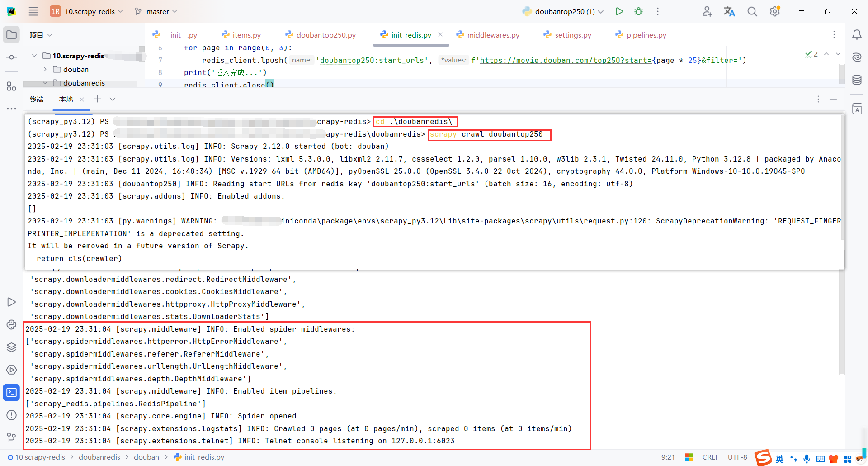Click the translate icon in the toolbar
This screenshot has width=868, height=466.
click(x=729, y=11)
